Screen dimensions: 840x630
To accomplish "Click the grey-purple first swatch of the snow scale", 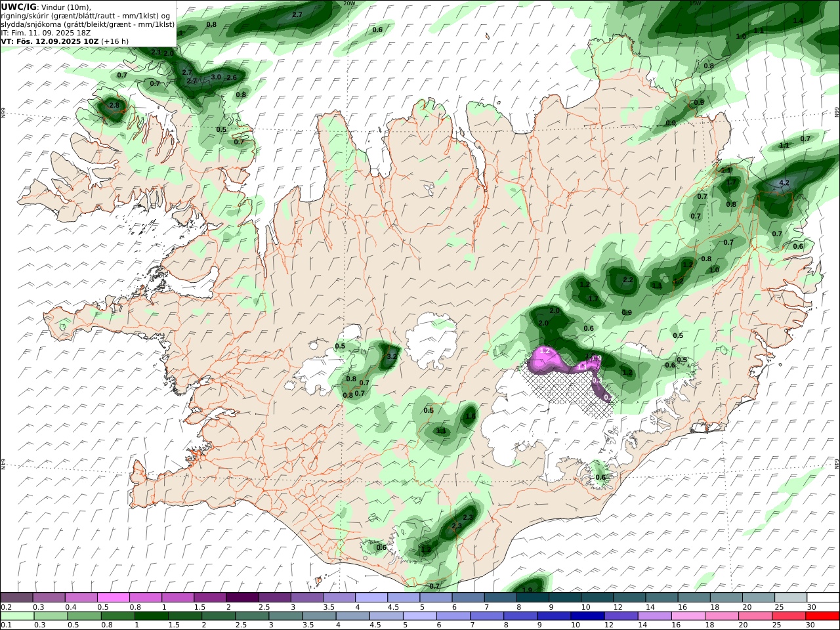I will tap(16, 597).
